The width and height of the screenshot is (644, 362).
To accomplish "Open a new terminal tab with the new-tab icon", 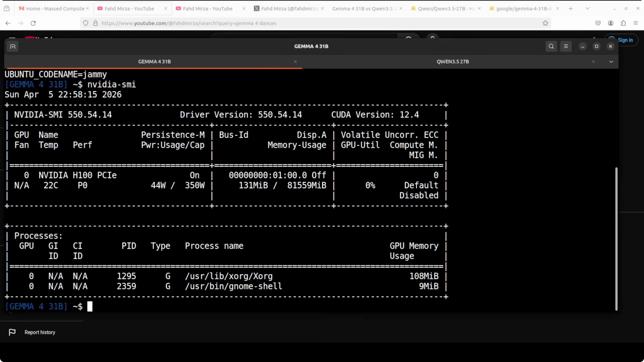I will tap(12, 47).
